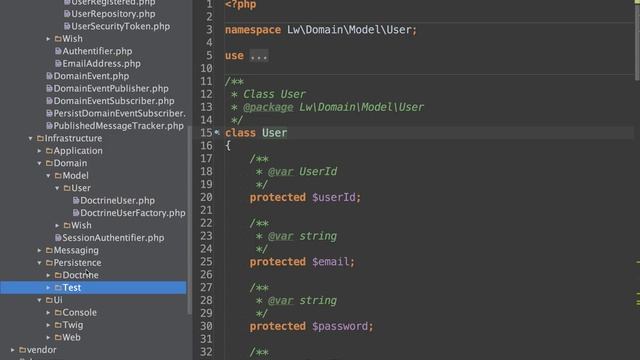Image resolution: width=640 pixels, height=360 pixels.
Task: Expand the Application folder
Action: [40, 151]
